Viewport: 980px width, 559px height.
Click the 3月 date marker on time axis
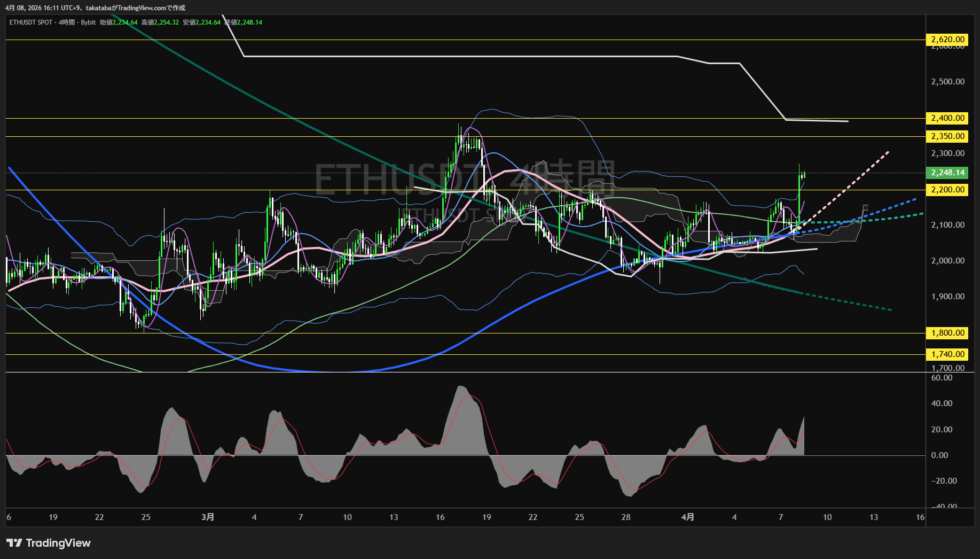208,517
